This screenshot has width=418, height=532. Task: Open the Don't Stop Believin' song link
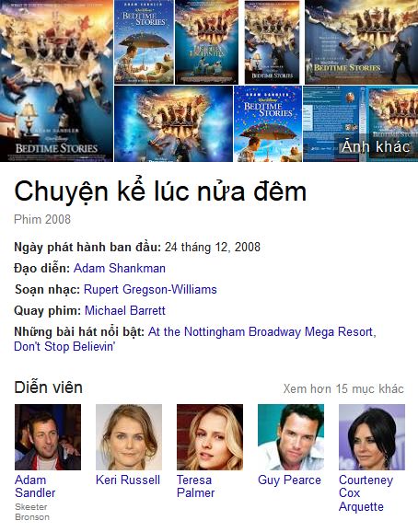click(64, 346)
